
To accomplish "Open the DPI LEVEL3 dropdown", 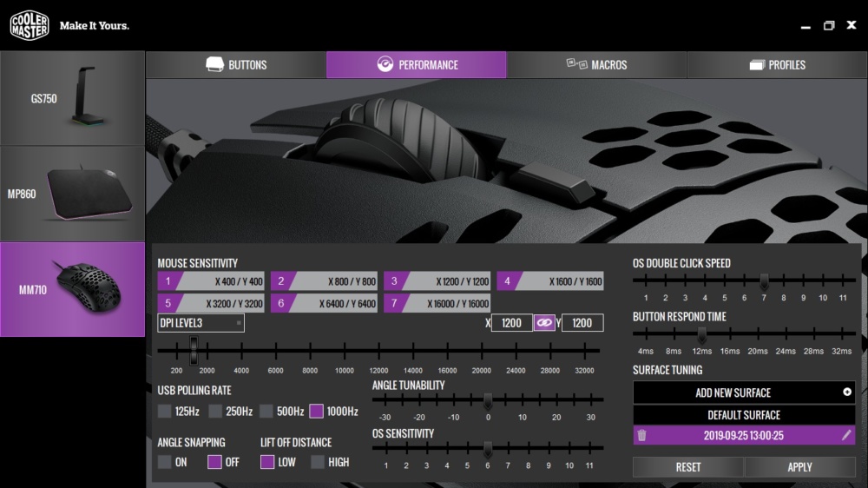I will [x=201, y=323].
